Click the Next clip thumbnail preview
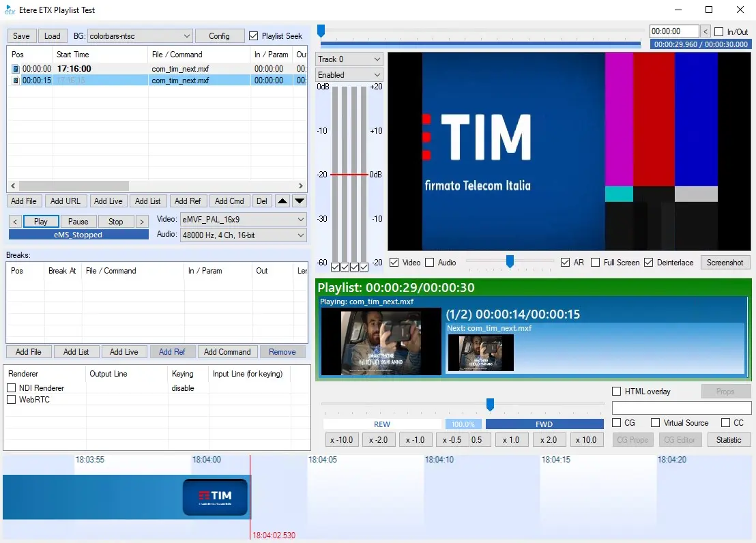Image resolution: width=756 pixels, height=543 pixels. pos(480,353)
